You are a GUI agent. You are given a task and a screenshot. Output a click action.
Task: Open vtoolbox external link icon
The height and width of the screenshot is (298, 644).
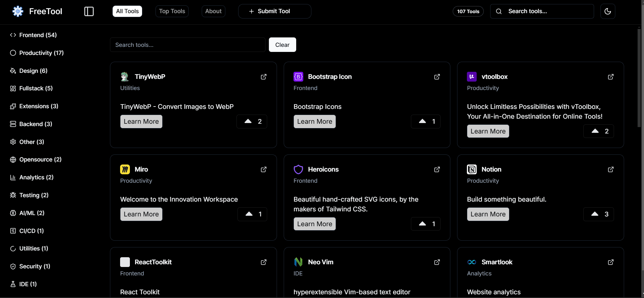(x=611, y=77)
